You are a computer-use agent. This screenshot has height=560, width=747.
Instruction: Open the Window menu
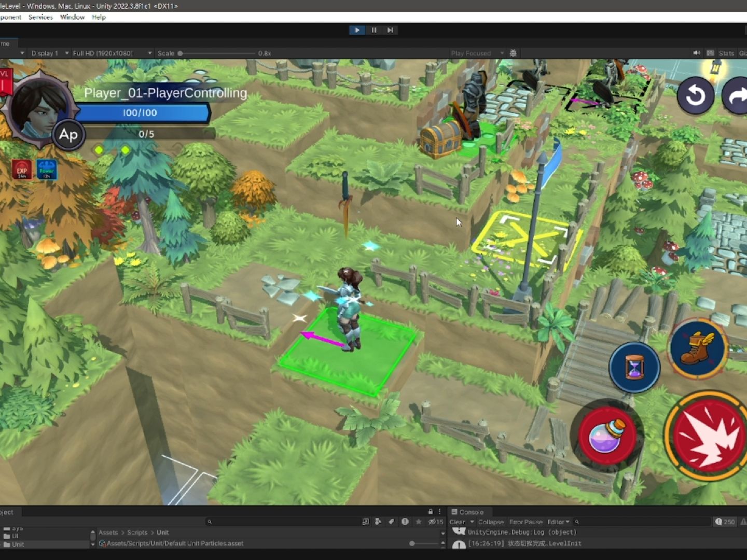[x=72, y=17]
